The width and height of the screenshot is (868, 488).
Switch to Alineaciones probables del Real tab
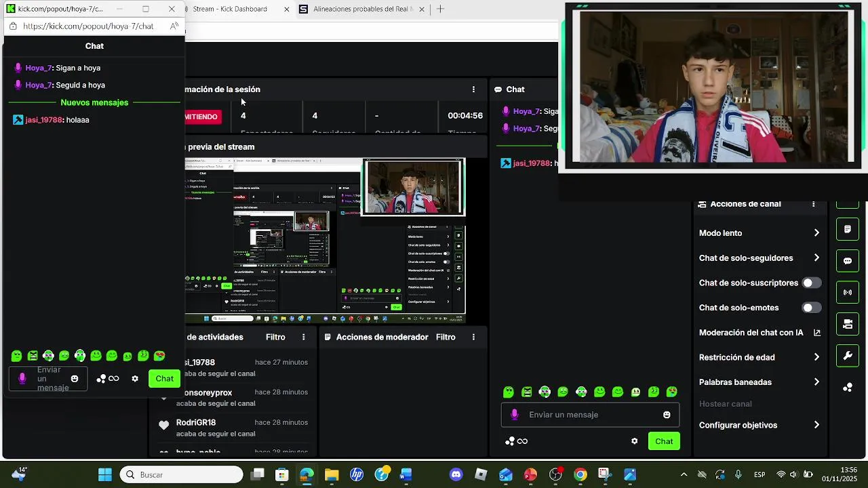click(x=363, y=9)
